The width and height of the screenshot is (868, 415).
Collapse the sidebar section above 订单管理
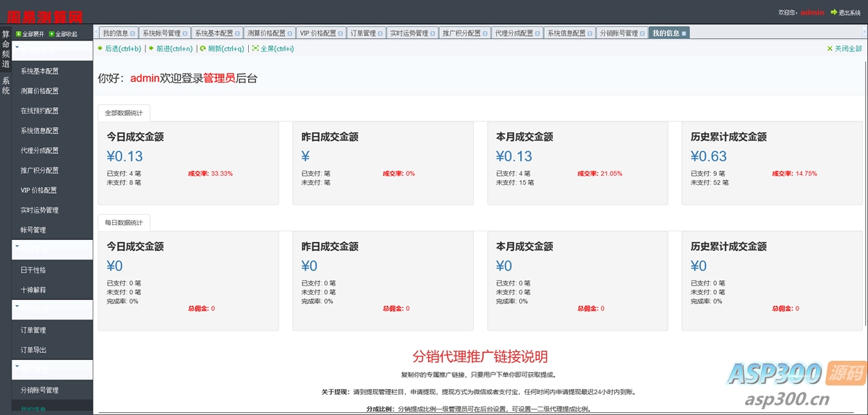[17, 307]
